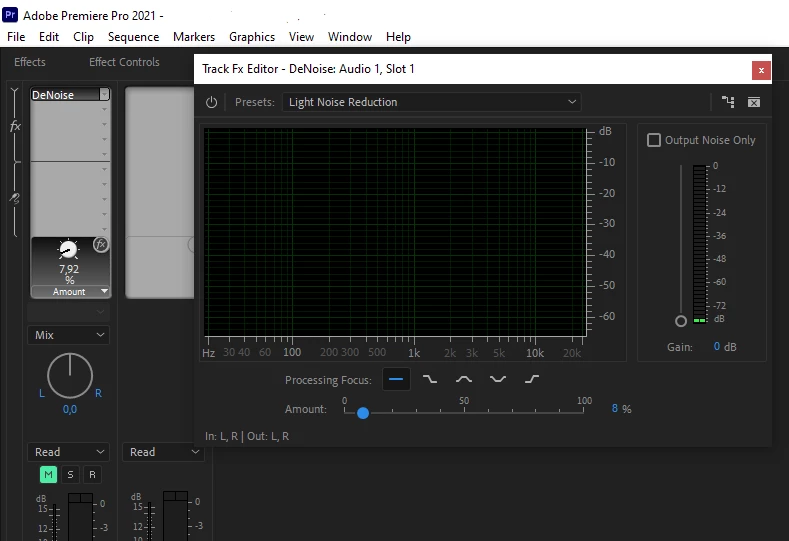Switch to the Effects panel tab
This screenshot has width=789, height=541.
point(30,62)
